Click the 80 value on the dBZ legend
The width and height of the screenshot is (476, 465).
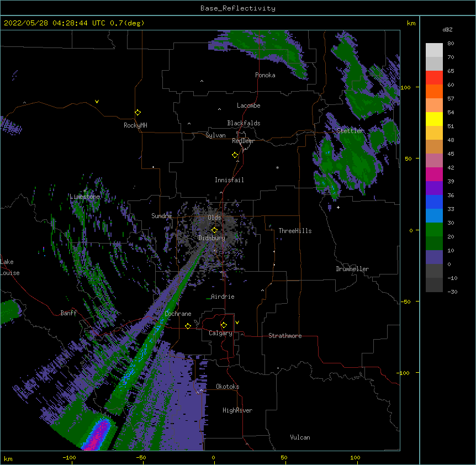[x=451, y=44]
